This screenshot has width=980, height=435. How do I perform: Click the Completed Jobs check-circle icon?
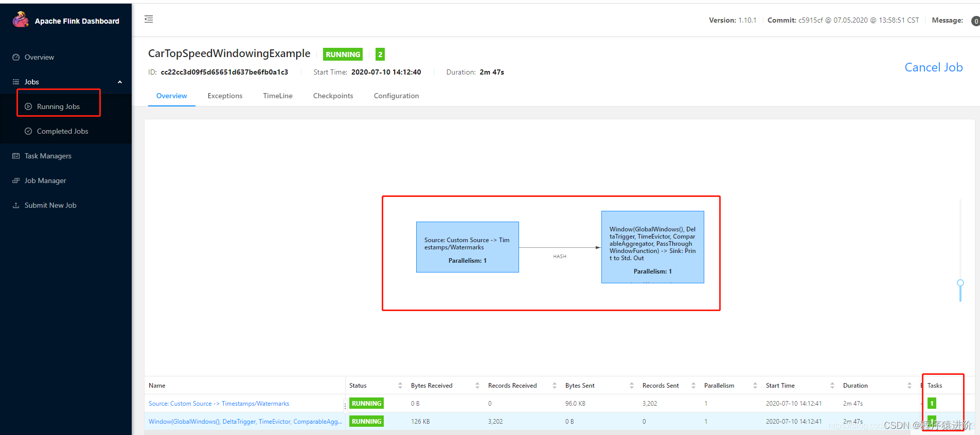pyautogui.click(x=28, y=131)
